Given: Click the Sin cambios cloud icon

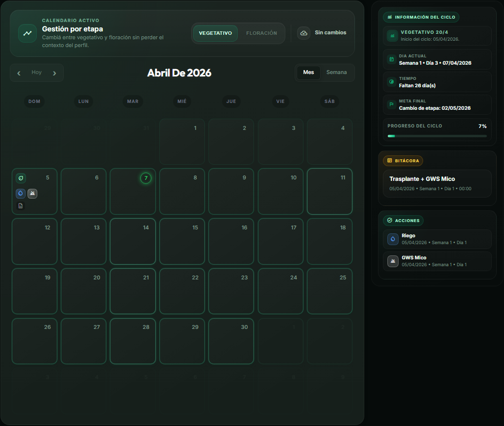Looking at the screenshot, I should click(x=304, y=33).
